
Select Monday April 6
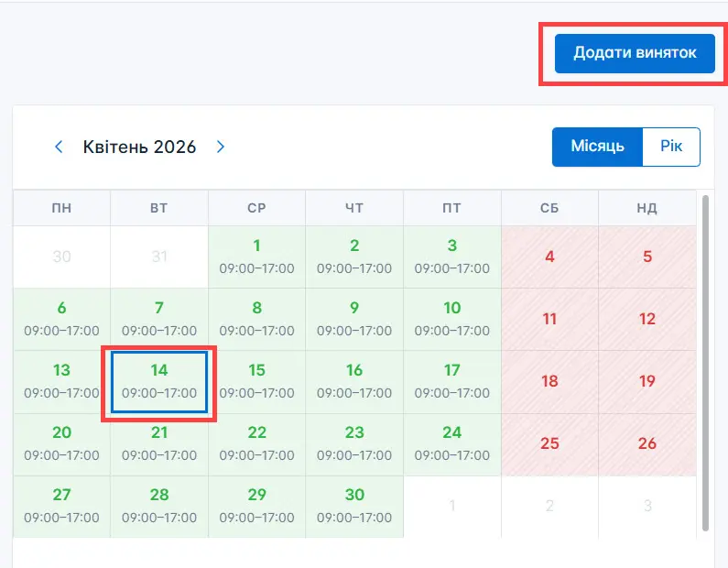61,319
